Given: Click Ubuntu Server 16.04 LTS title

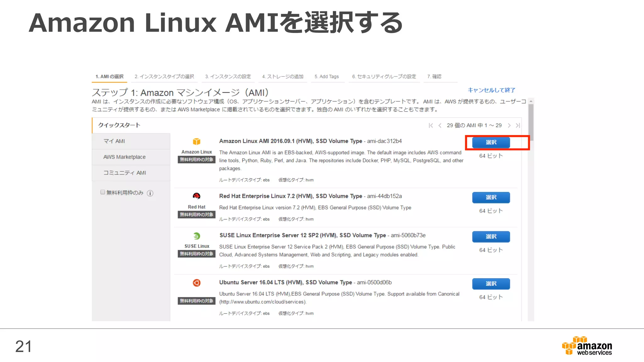Looking at the screenshot, I should 286,282.
